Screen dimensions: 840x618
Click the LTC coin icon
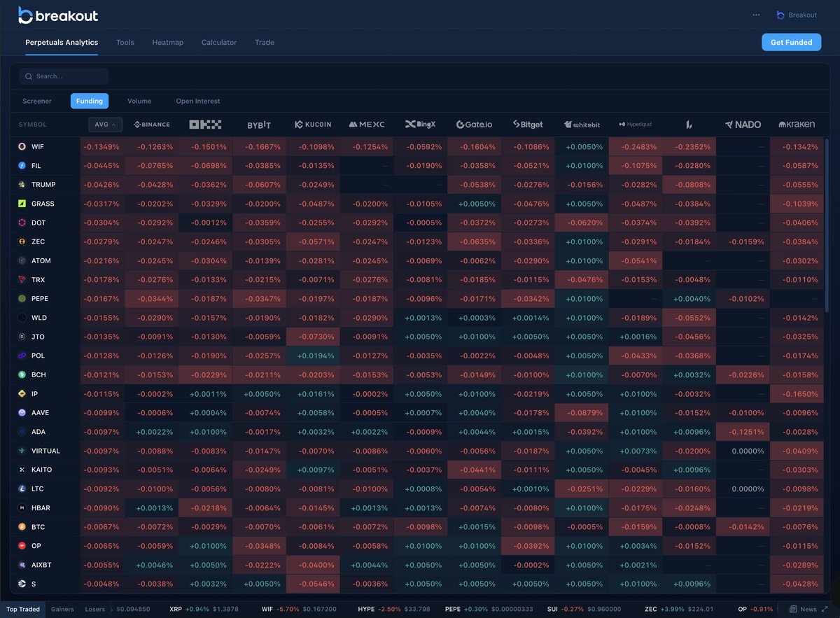(22, 489)
